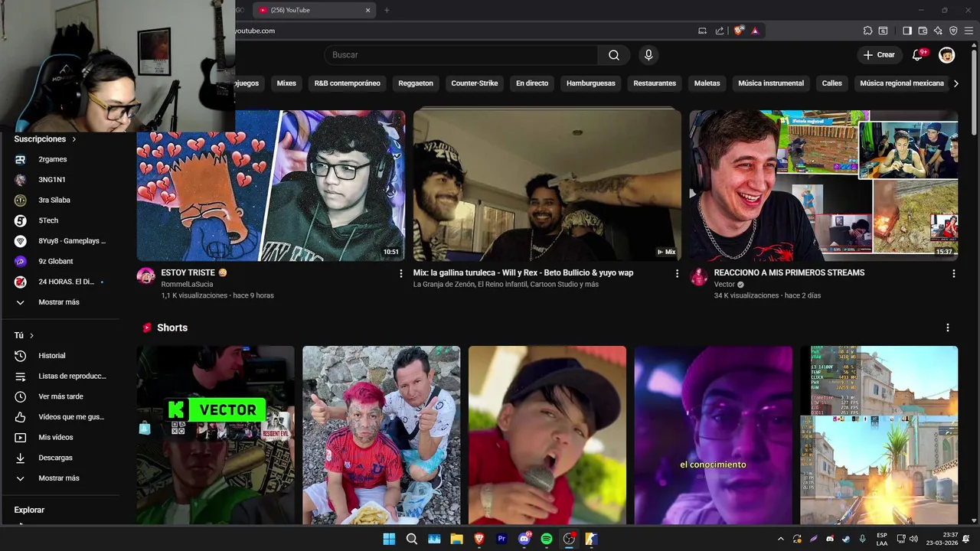980x551 pixels.
Task: Open Mis vídeos in sidebar
Action: (x=61, y=437)
